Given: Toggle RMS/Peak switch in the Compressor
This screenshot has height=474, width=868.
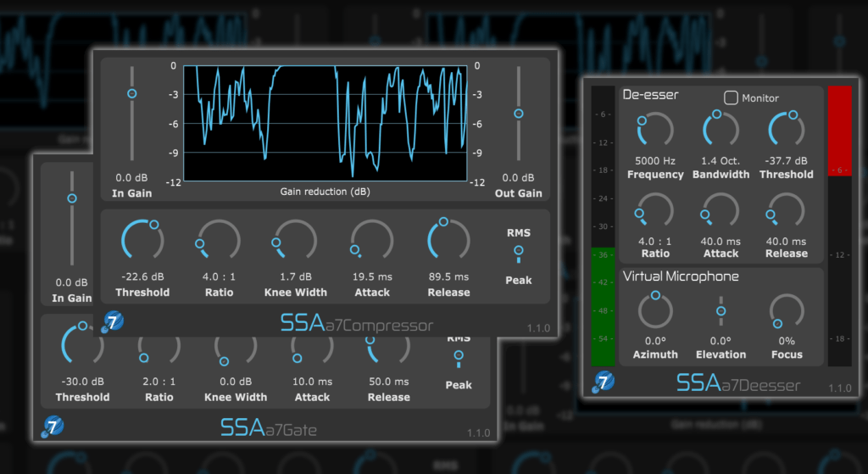Looking at the screenshot, I should (x=519, y=254).
